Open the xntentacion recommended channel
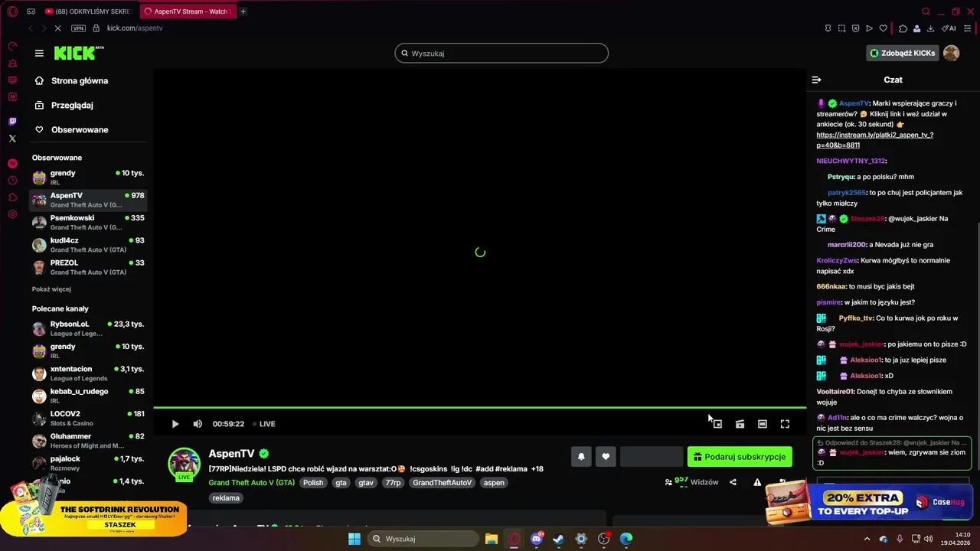This screenshot has width=980, height=551. tap(88, 373)
